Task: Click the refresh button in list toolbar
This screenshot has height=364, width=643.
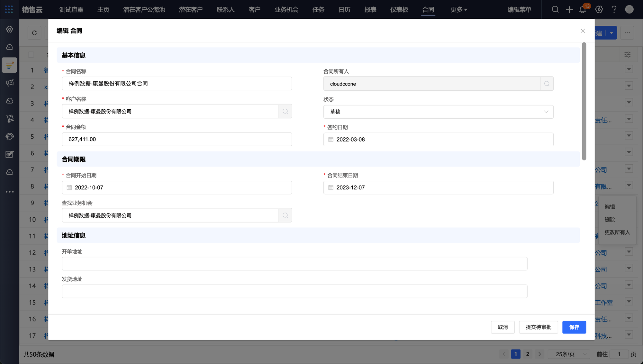Action: pyautogui.click(x=34, y=33)
